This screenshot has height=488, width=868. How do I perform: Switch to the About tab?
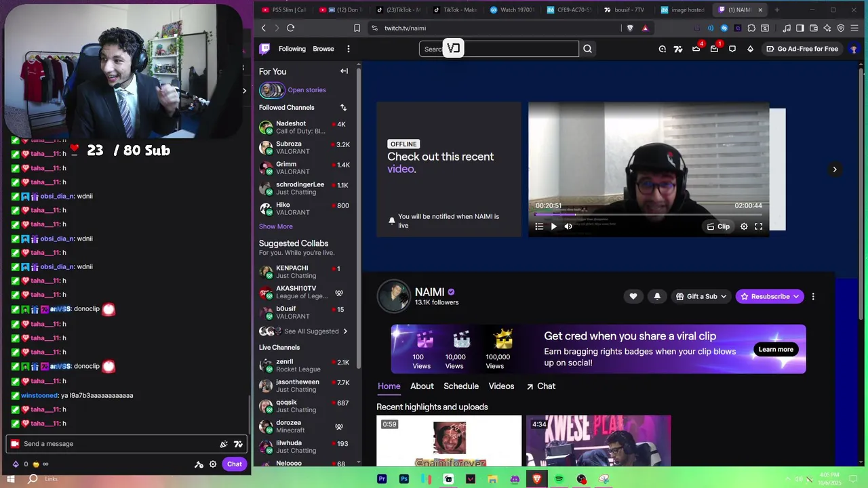pyautogui.click(x=422, y=386)
